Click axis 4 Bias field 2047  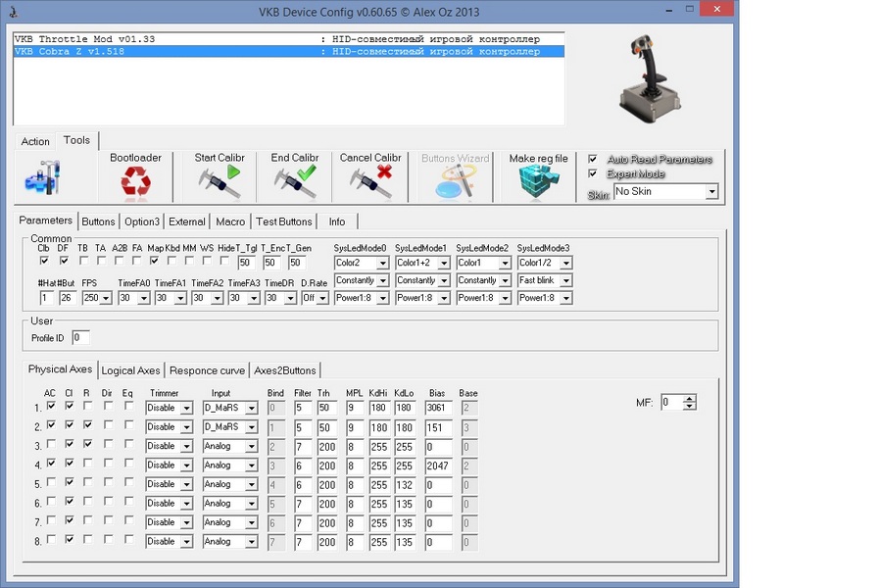(x=438, y=465)
